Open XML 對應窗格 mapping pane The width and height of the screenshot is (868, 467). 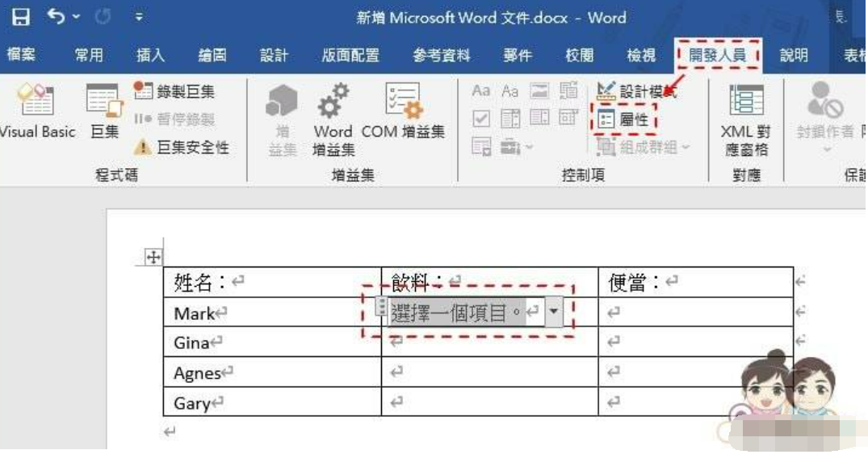(744, 117)
